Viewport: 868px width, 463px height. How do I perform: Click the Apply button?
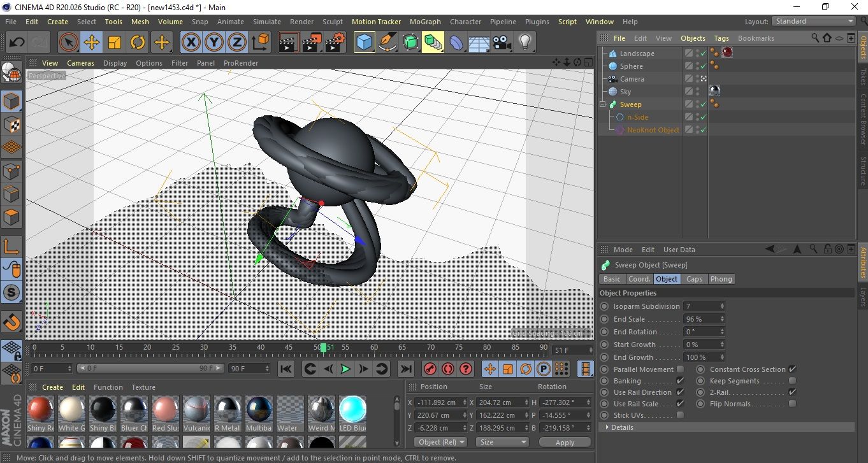565,442
